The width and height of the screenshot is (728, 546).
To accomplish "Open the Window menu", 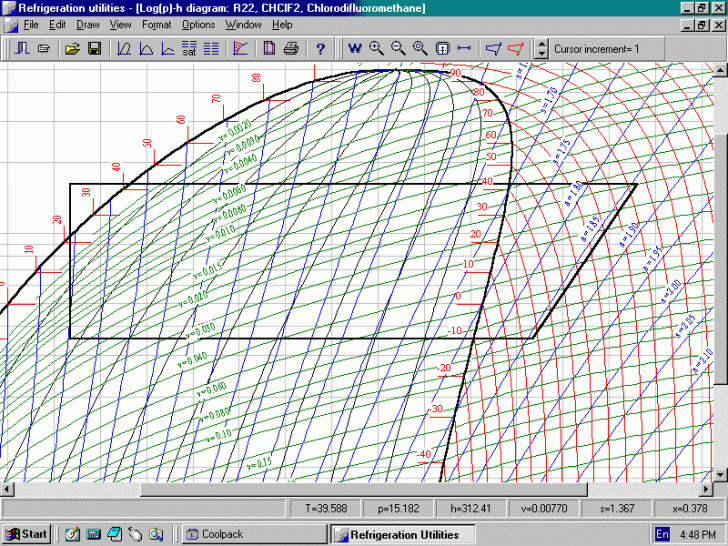I will click(x=243, y=25).
